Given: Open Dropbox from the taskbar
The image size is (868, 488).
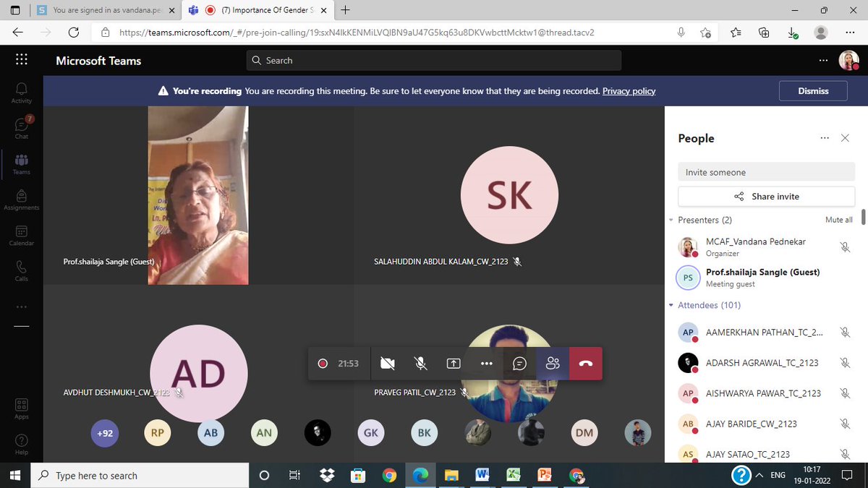Looking at the screenshot, I should (327, 475).
